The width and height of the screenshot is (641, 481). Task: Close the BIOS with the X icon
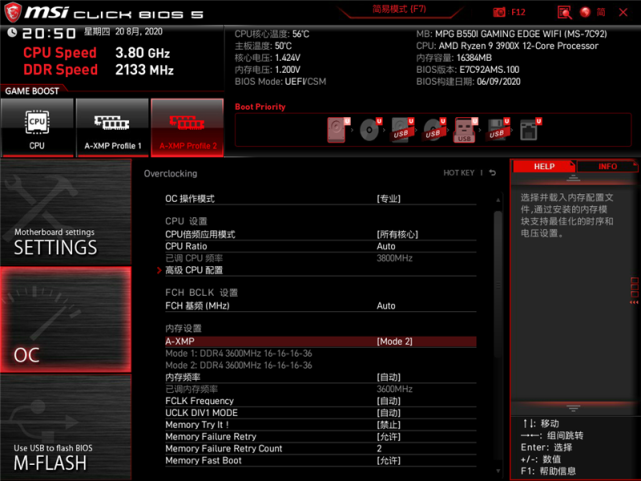(623, 12)
